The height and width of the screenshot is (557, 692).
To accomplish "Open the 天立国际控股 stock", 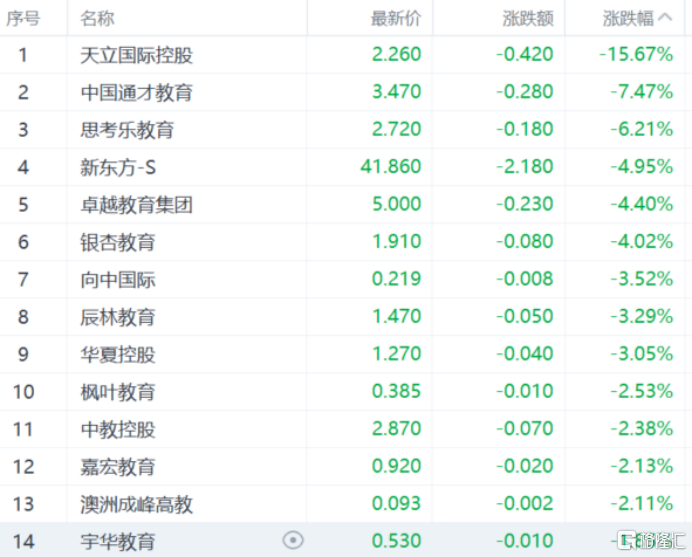I will point(136,55).
